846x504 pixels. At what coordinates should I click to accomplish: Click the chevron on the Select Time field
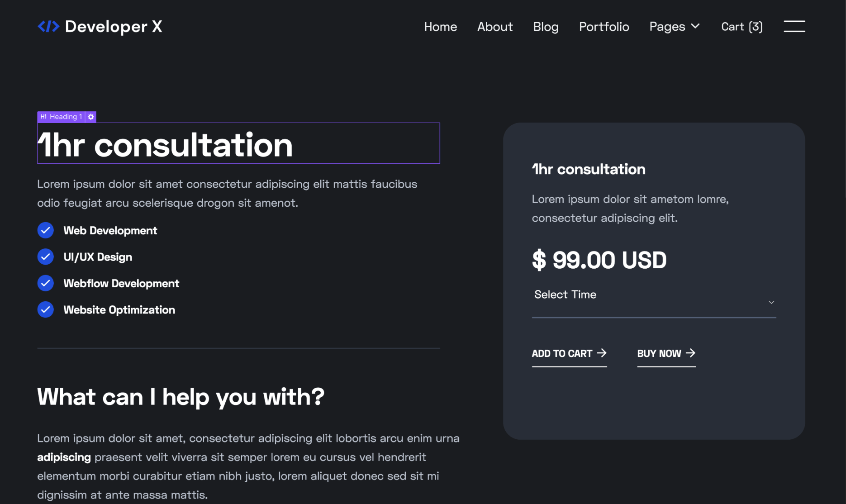[771, 302]
